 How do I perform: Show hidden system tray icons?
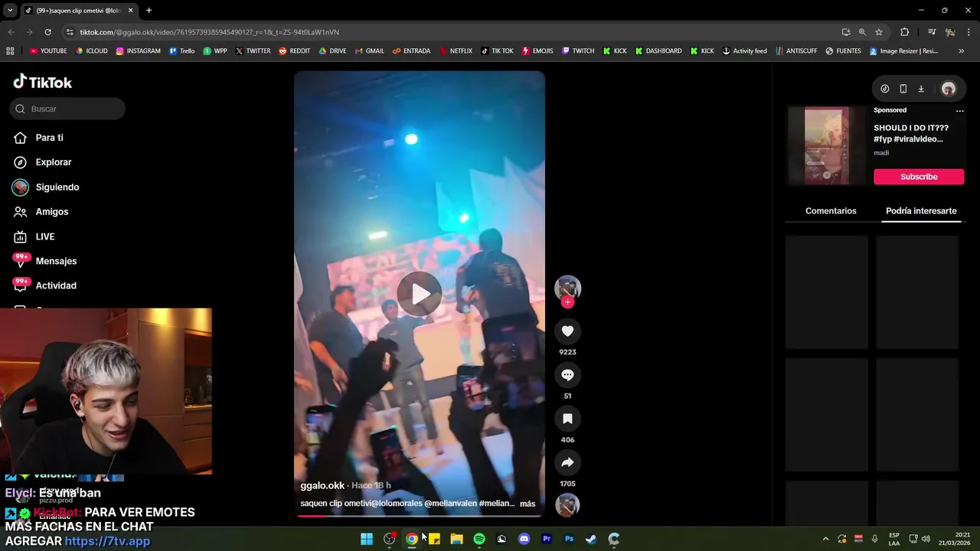pos(825,539)
